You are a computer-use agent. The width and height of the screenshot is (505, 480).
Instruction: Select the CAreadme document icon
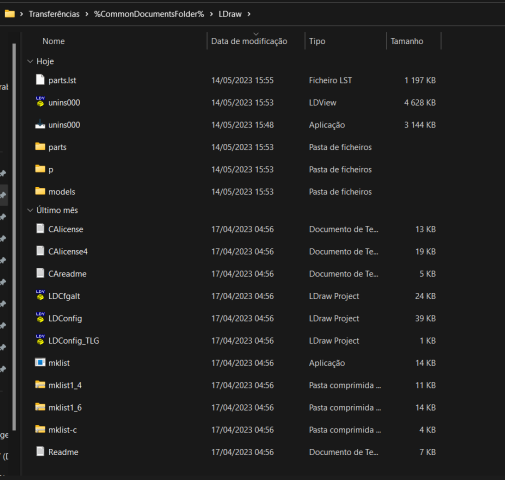[40, 273]
